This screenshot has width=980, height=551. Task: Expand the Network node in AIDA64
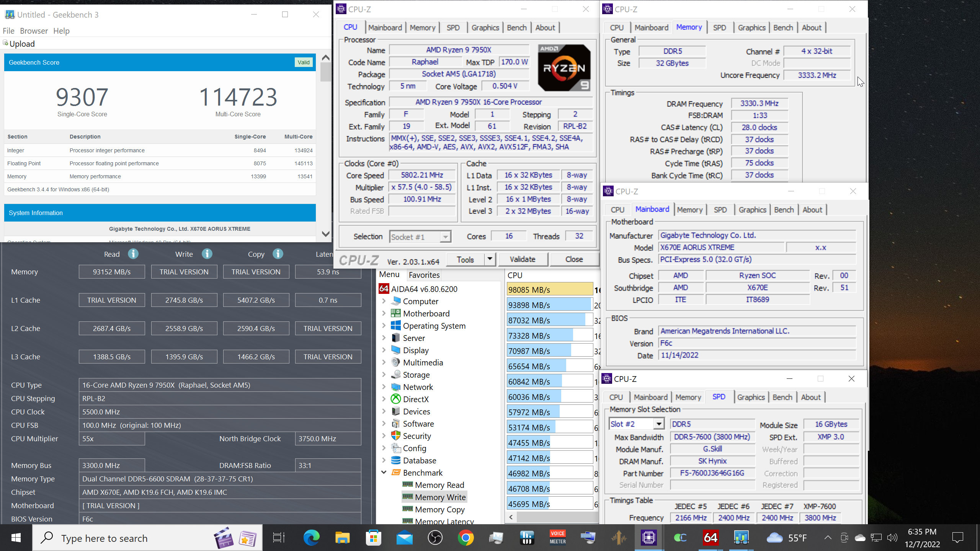(x=384, y=387)
